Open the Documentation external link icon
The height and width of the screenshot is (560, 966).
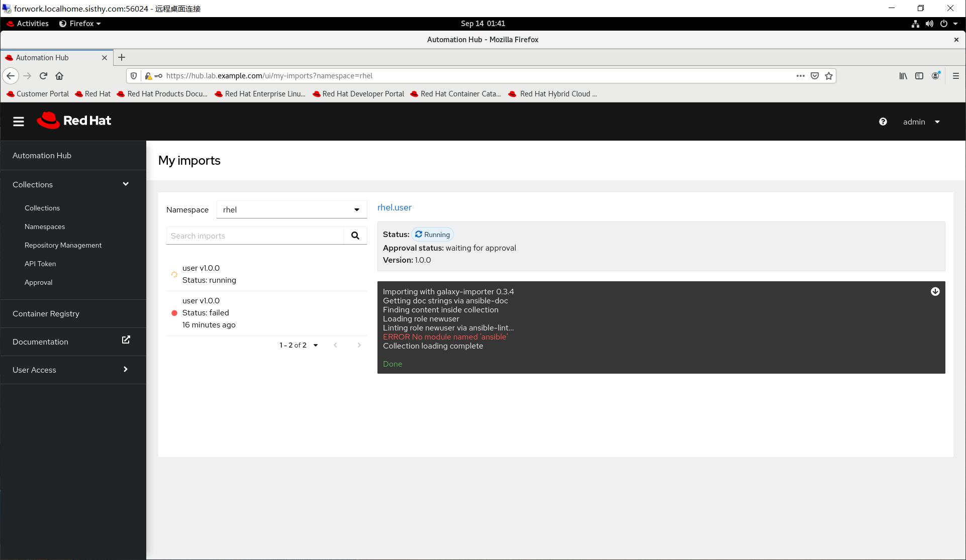126,340
